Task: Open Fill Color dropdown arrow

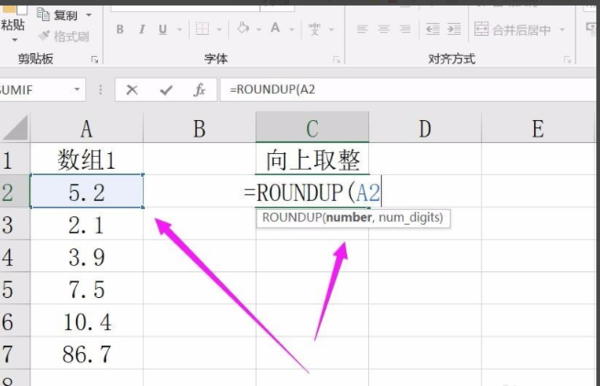Action: point(259,29)
